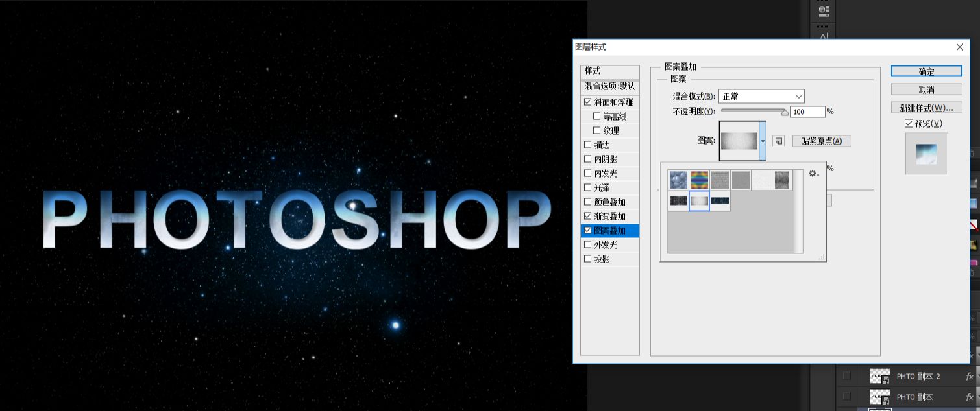The height and width of the screenshot is (411, 980).
Task: Click PHTO 副本 layer thumbnail
Action: point(879,397)
